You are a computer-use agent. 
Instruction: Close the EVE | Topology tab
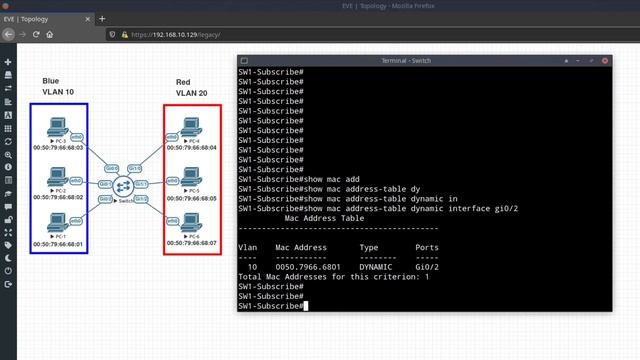[87, 19]
